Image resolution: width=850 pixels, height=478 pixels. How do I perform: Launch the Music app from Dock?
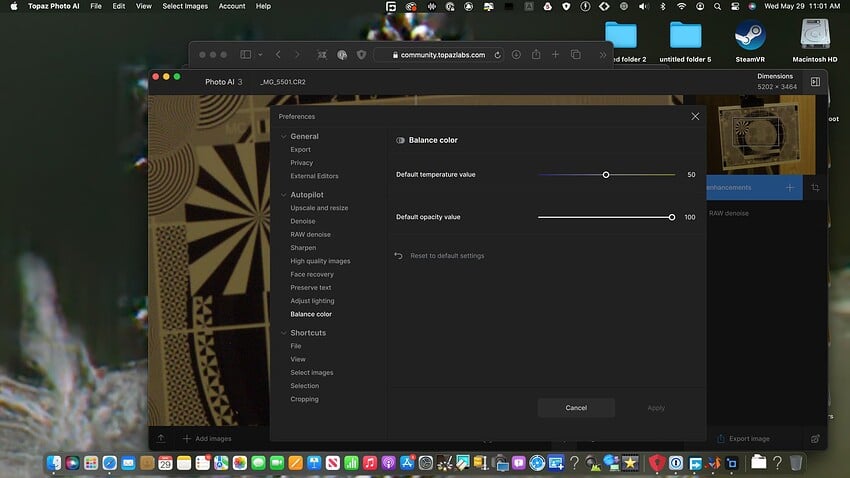370,463
